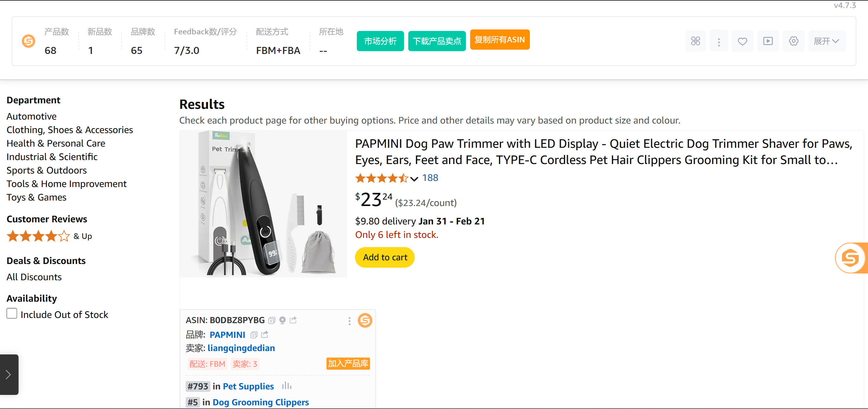Click the bar chart icon beside Pet Supplies

287,386
